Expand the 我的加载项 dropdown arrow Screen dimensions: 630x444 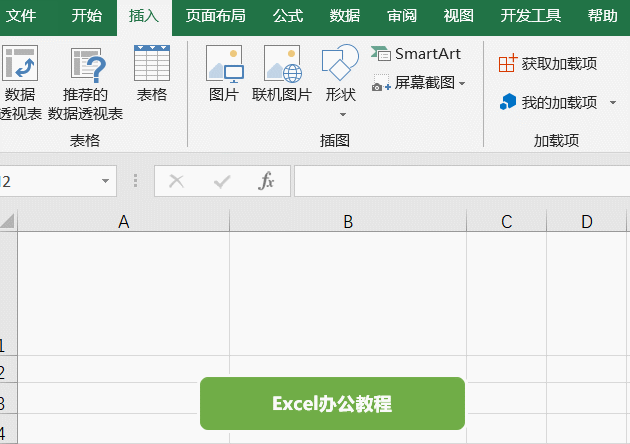point(613,103)
